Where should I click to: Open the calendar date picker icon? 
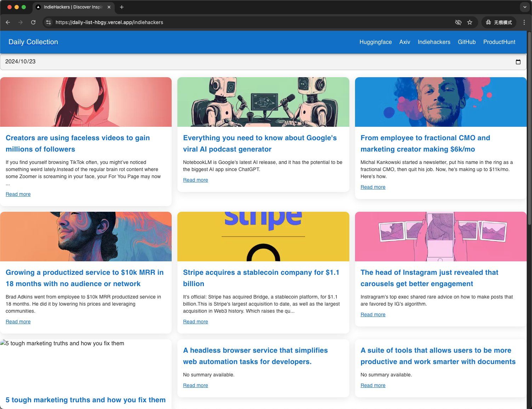coord(518,62)
